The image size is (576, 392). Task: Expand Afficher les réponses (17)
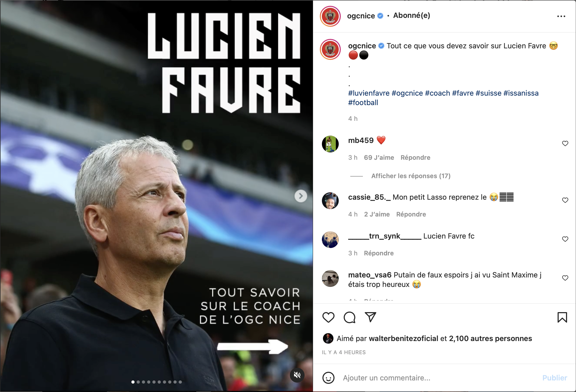411,176
